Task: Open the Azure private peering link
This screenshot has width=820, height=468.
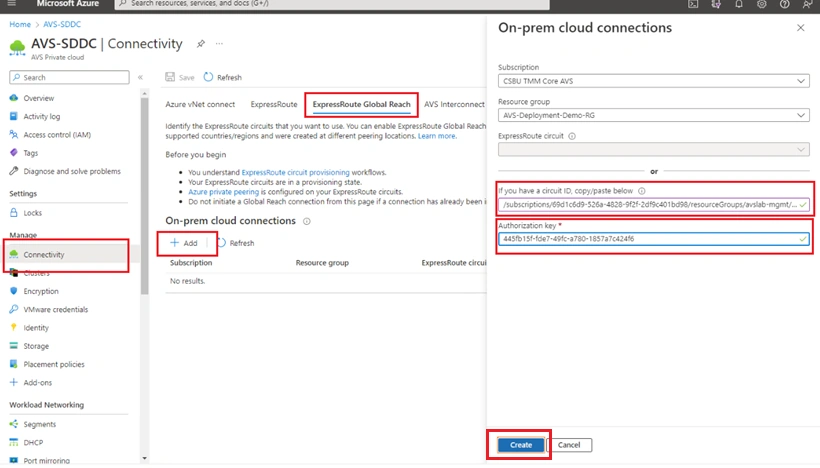Action: pyautogui.click(x=223, y=192)
